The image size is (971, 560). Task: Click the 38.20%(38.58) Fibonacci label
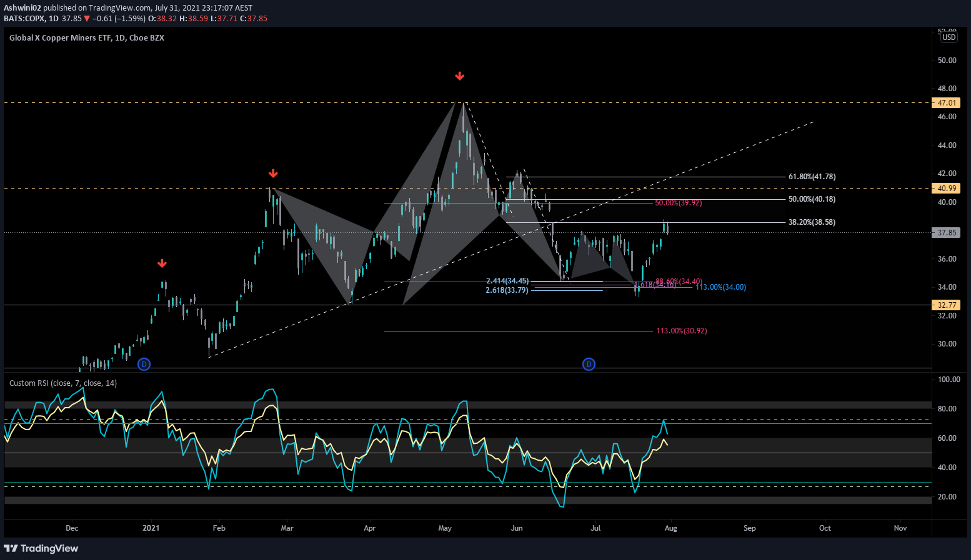[812, 222]
